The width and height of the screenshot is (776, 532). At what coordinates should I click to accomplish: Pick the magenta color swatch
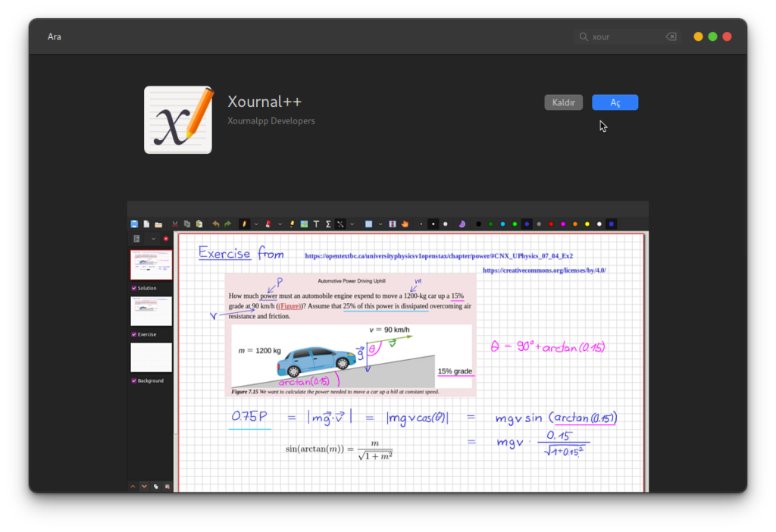(x=563, y=224)
